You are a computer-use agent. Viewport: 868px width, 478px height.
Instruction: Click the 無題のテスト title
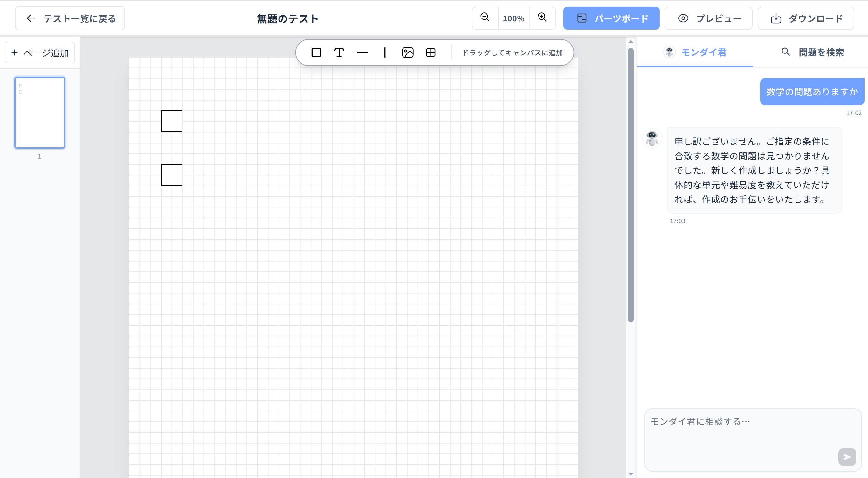point(287,18)
